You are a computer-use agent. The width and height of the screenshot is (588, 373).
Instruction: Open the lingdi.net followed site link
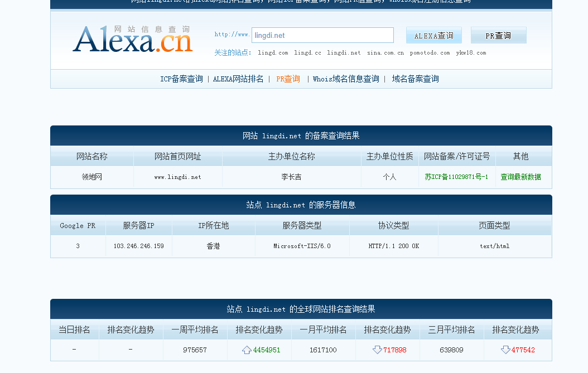[344, 53]
